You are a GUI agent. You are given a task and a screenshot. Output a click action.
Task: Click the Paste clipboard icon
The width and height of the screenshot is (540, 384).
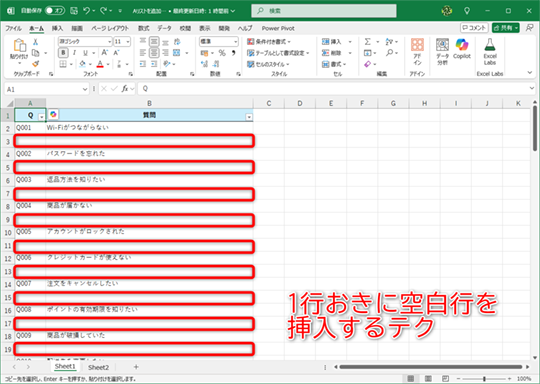(19, 46)
